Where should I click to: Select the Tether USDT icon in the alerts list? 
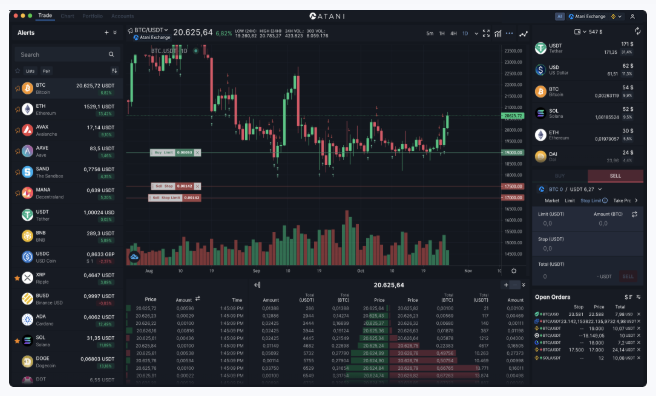click(28, 215)
